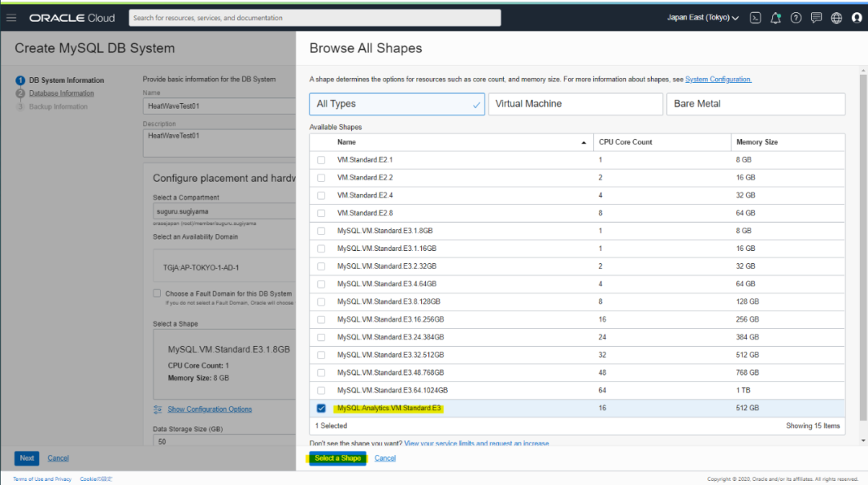Tick the MySQL.VM.Standard.E3.8.128GB checkbox
The height and width of the screenshot is (485, 868).
(x=321, y=302)
